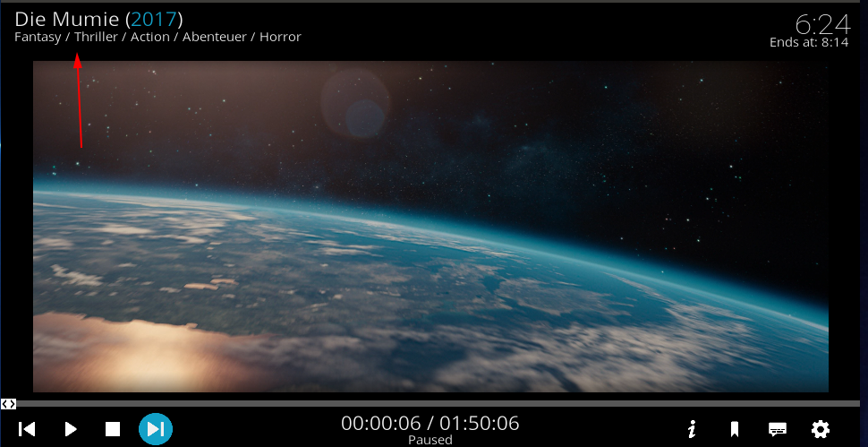Screen dimensions: 868x447
Task: Click the clock showing 6:24
Action: [822, 24]
